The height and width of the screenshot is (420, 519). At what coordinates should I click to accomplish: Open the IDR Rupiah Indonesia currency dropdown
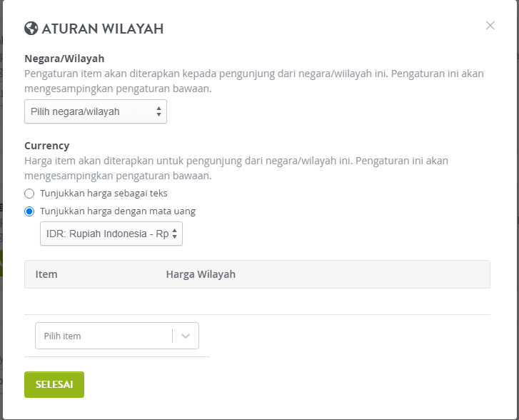pos(111,234)
